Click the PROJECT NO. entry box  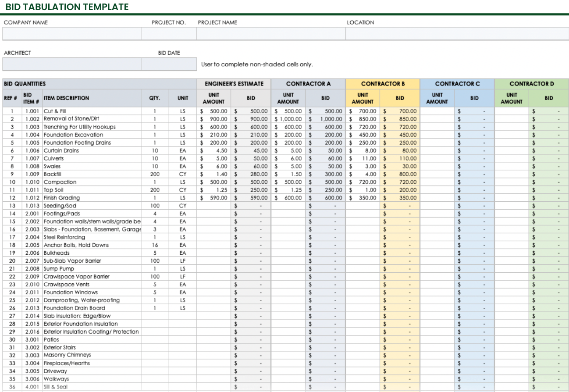tap(168, 34)
